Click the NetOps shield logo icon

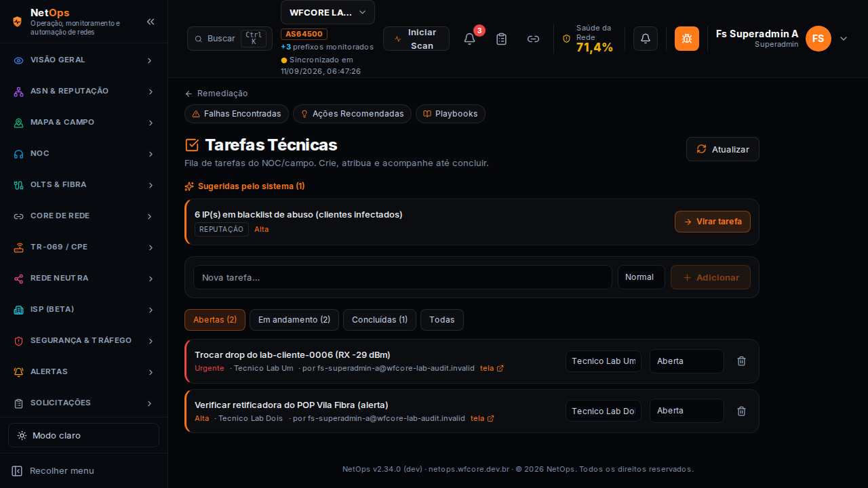point(18,22)
